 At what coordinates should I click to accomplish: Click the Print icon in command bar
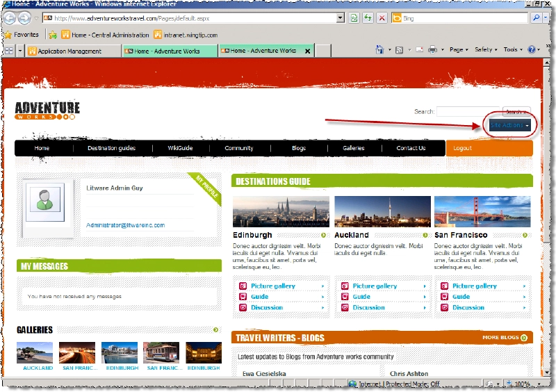coord(432,50)
